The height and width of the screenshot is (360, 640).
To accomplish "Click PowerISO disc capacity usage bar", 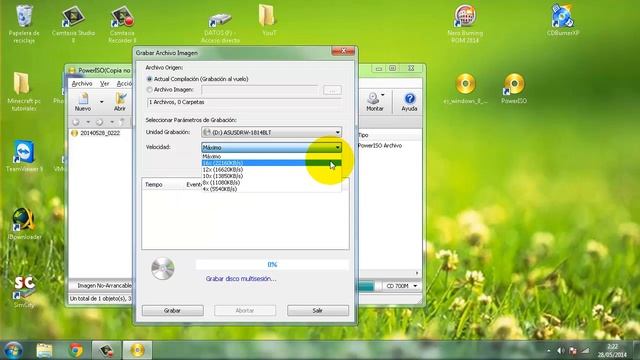I will coord(367,286).
